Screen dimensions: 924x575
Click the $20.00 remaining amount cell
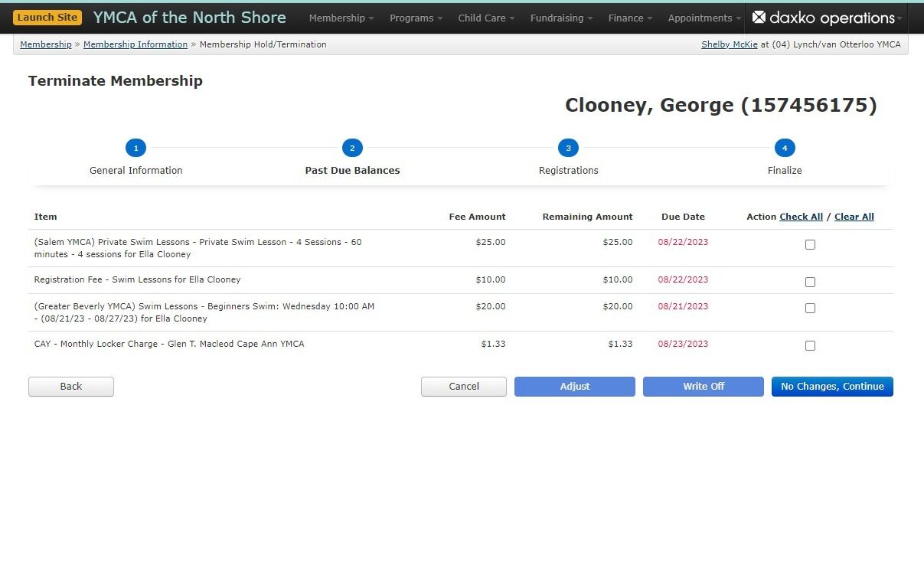click(618, 306)
